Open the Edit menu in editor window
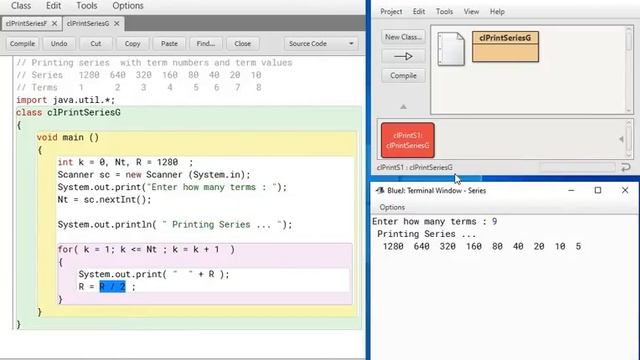The height and width of the screenshot is (360, 640). point(53,6)
